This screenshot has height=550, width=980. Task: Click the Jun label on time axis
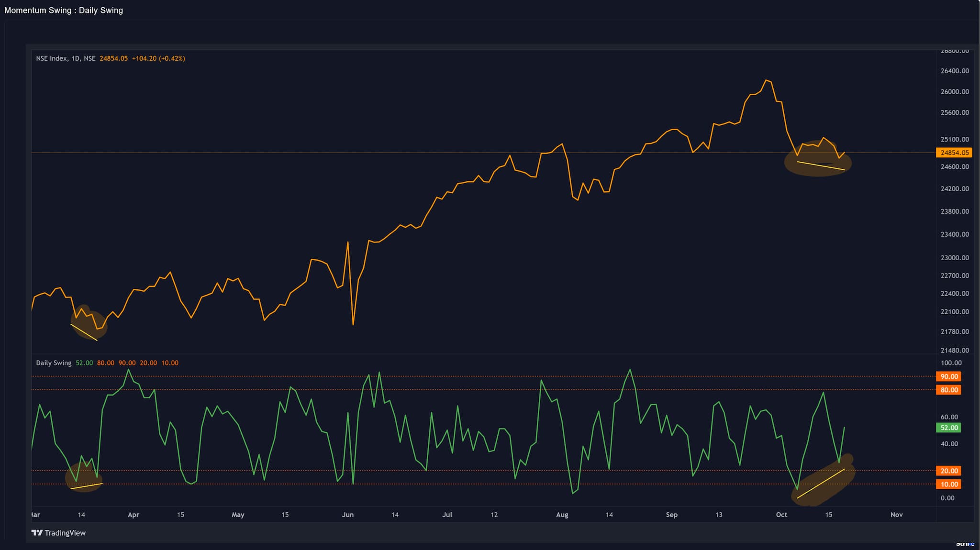348,515
